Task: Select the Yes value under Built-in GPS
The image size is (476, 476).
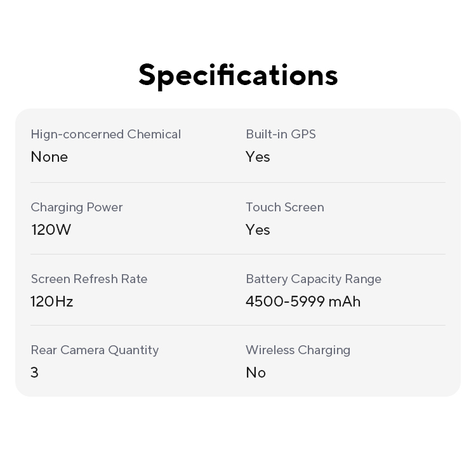Action: [x=258, y=157]
